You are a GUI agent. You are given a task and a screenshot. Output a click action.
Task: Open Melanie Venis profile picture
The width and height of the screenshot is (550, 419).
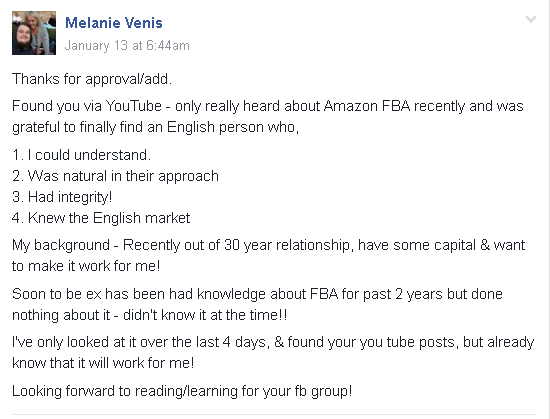[x=34, y=33]
